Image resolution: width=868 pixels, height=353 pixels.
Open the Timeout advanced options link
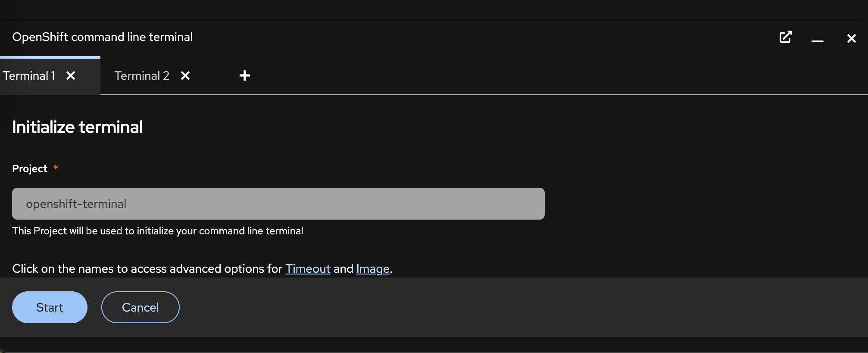308,269
